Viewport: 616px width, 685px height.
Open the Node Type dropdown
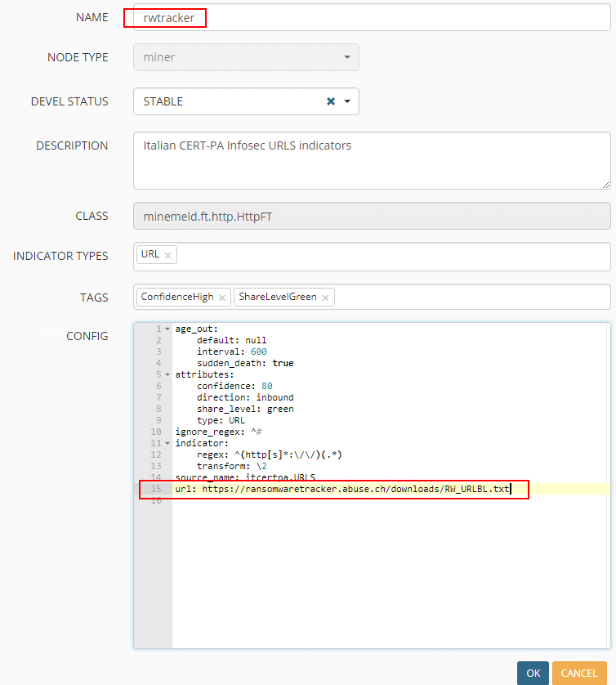[x=346, y=57]
